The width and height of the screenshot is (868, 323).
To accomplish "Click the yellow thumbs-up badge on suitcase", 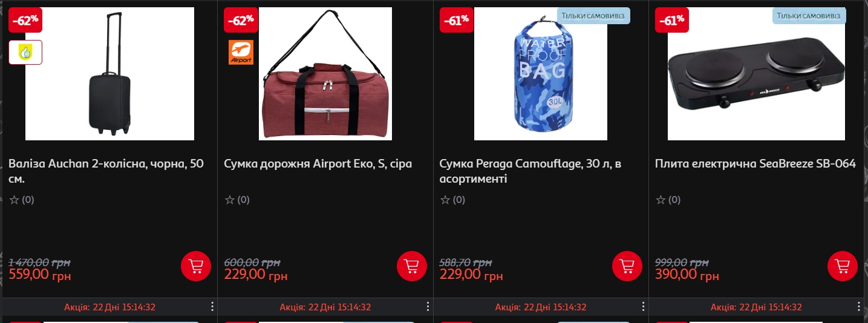I will [25, 52].
